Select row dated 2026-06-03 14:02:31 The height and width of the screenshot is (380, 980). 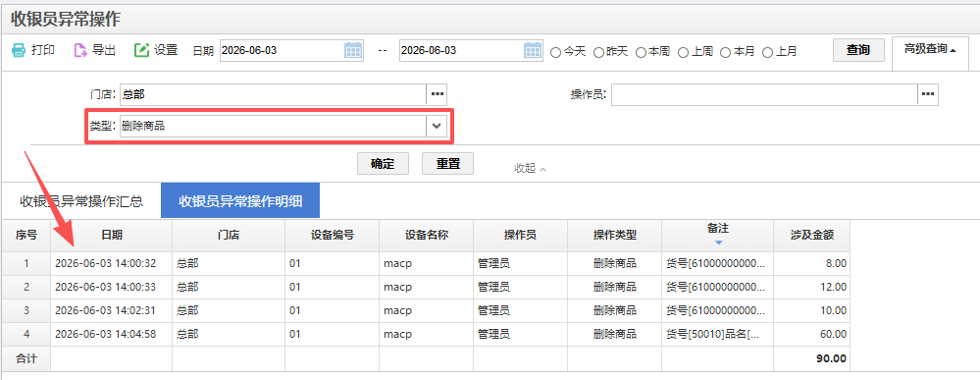(426, 311)
